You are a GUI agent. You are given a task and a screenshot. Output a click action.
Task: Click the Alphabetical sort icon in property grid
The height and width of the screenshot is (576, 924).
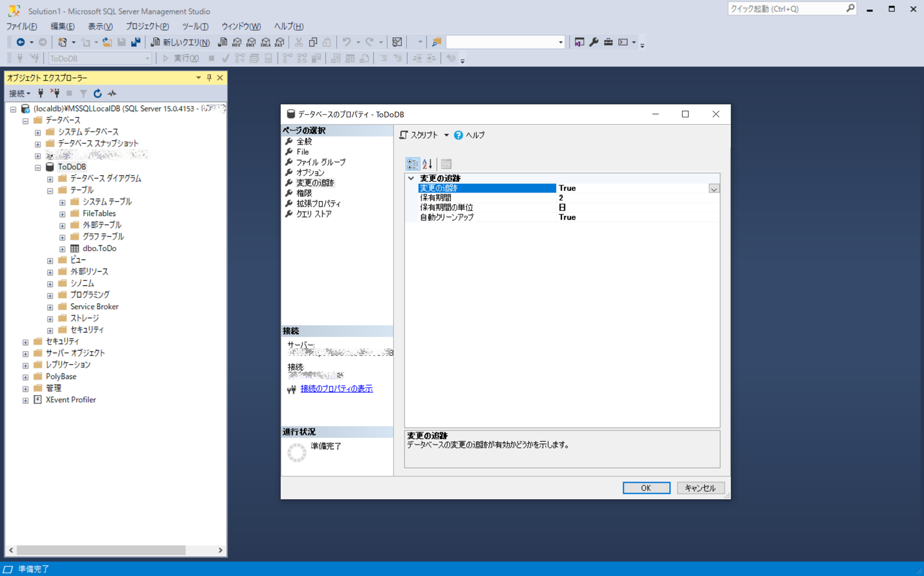pyautogui.click(x=428, y=164)
